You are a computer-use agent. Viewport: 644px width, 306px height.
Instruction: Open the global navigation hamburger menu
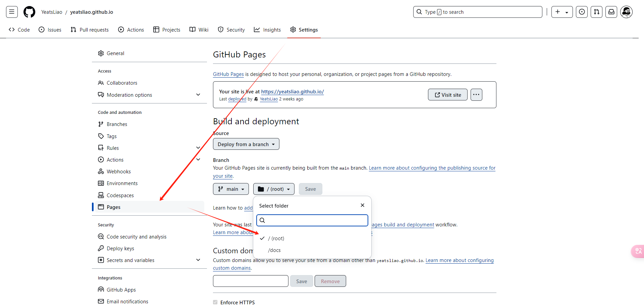point(12,12)
